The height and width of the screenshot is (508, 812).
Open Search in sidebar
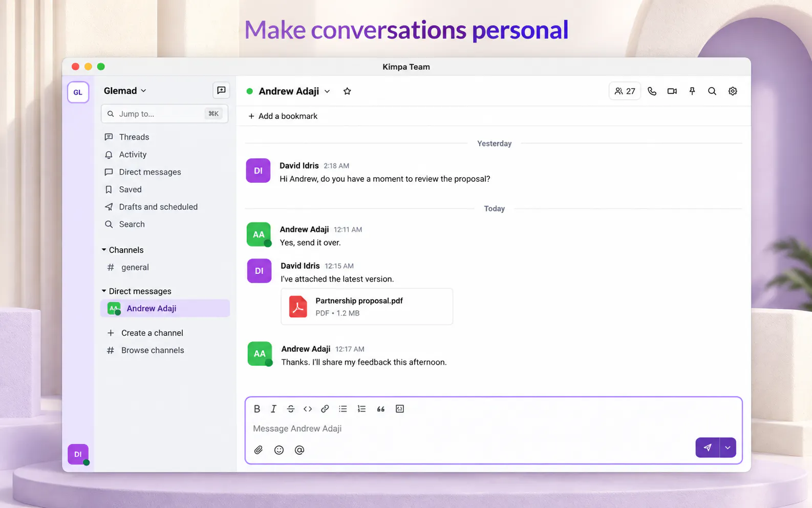pyautogui.click(x=132, y=224)
